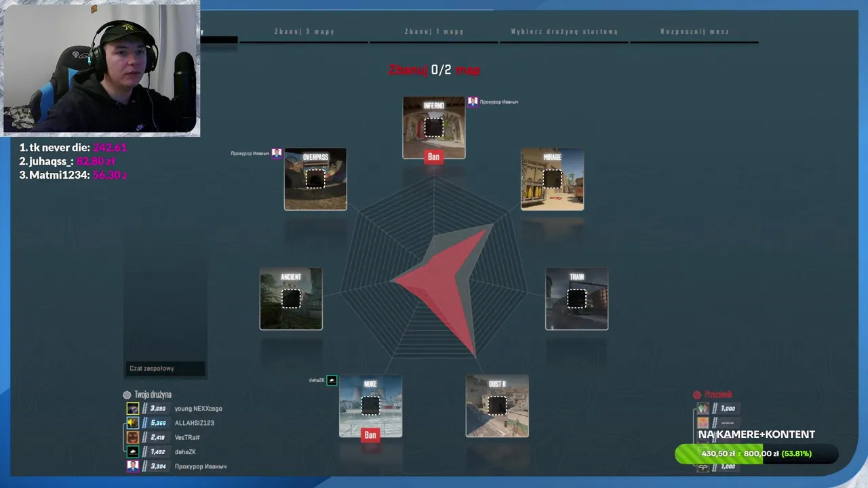868x488 pixels.
Task: Click the Ban badge under Nuke
Action: tap(370, 435)
